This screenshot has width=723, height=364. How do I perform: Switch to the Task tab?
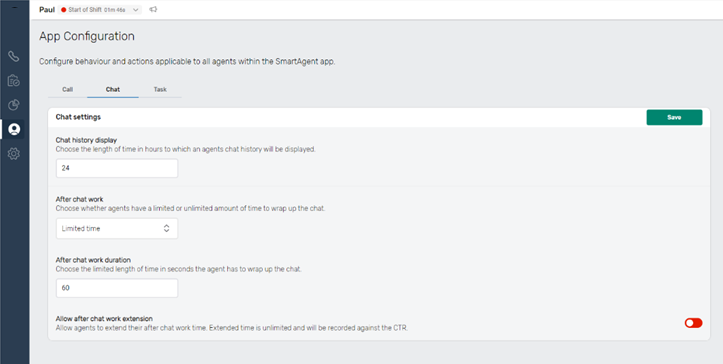point(160,90)
